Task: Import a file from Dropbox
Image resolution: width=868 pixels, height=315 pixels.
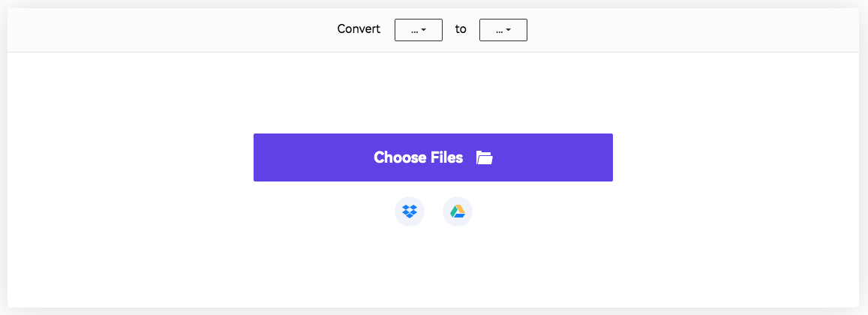Action: [410, 211]
